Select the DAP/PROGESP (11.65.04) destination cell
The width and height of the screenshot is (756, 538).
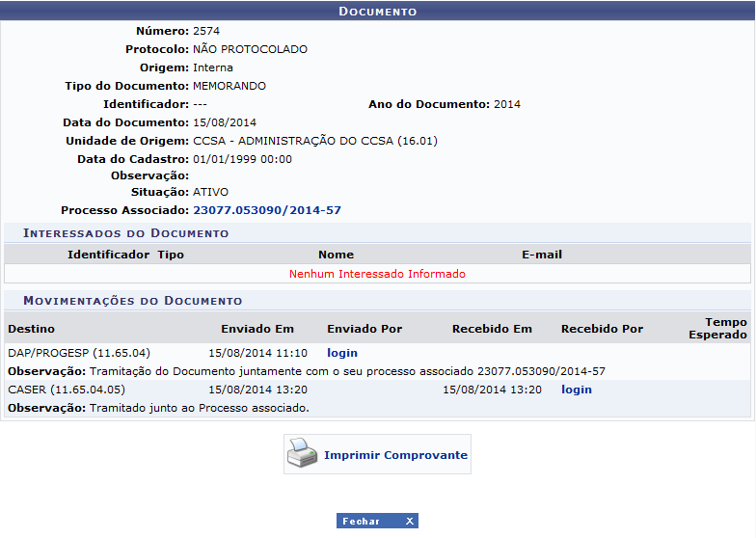pos(79,353)
